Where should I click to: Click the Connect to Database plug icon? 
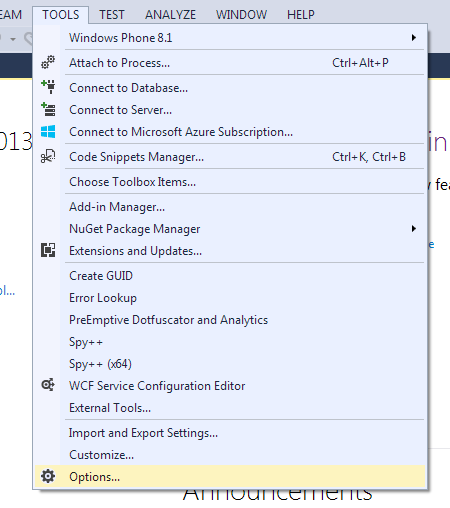click(48, 87)
